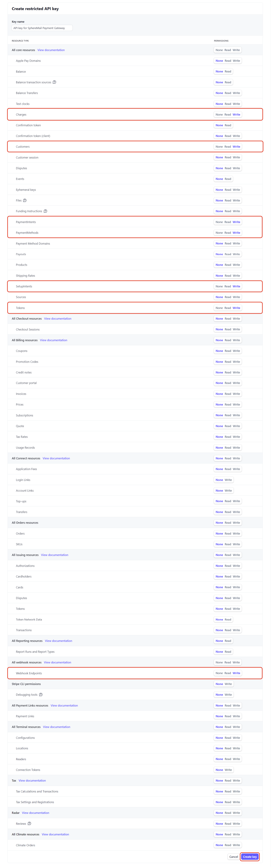Open View documentation for All Issuing resources

(x=54, y=555)
